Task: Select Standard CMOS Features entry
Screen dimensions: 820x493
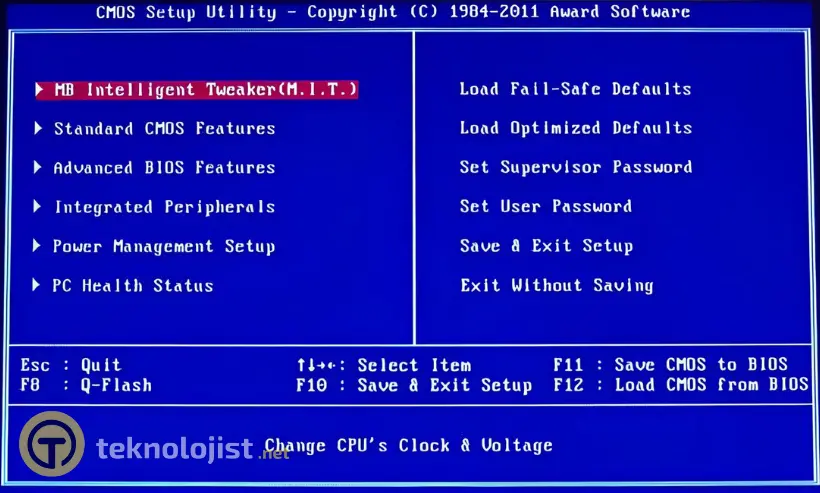Action: click(164, 128)
